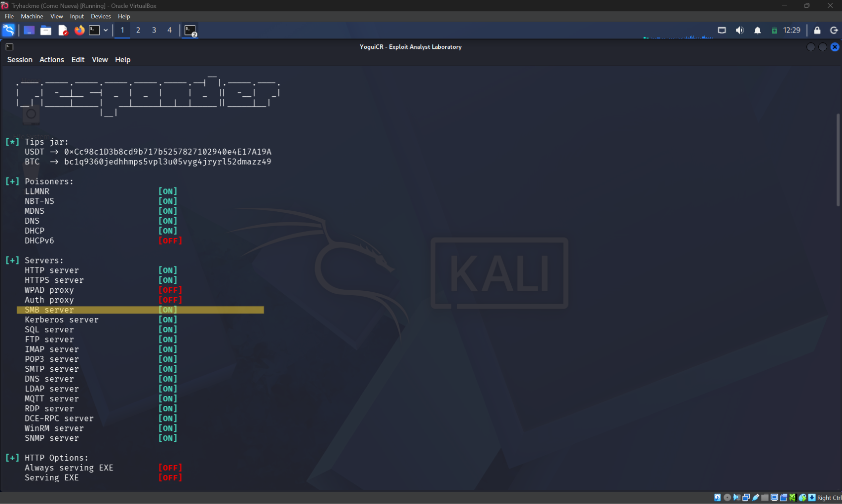Screen dimensions: 842x504
Task: Click the VirtualBox hard disk activity icon
Action: coord(718,498)
